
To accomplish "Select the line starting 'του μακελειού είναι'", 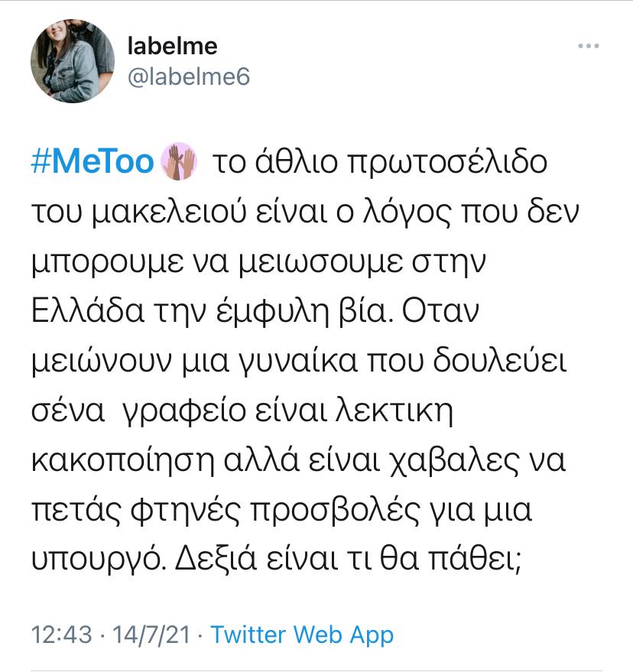I will (x=305, y=212).
